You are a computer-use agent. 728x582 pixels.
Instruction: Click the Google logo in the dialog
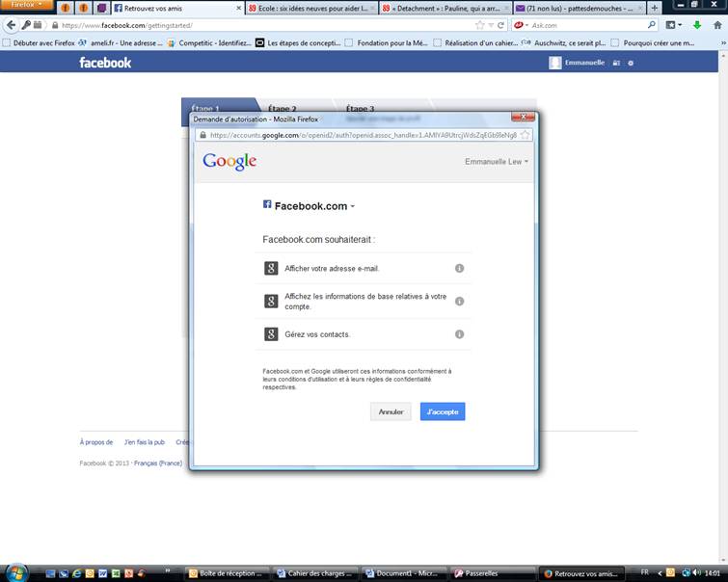click(x=229, y=162)
